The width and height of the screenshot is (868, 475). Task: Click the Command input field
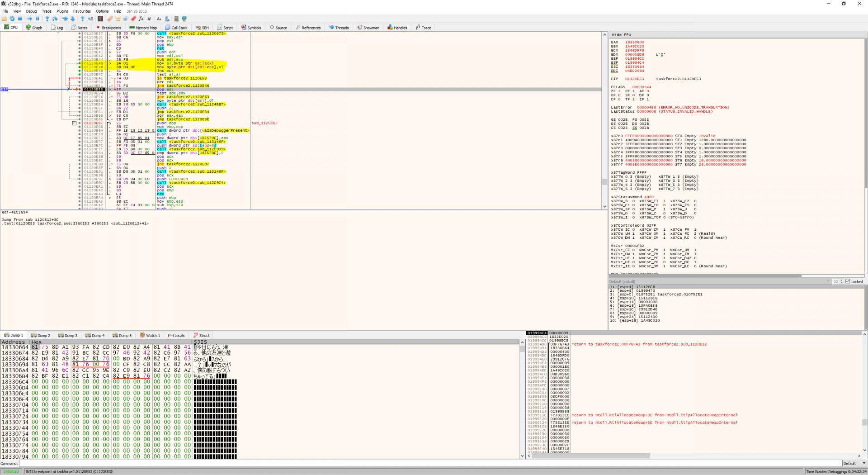click(430, 463)
